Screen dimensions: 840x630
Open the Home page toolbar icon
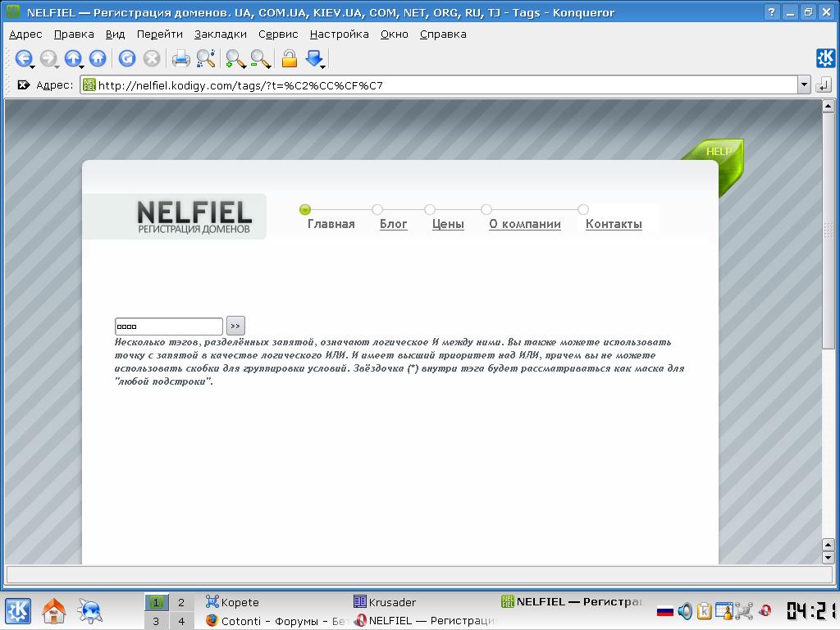click(98, 58)
